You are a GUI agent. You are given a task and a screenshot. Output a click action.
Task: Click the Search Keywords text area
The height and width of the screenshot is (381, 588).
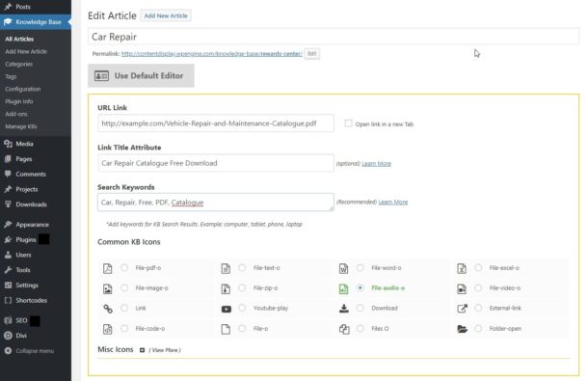(216, 203)
